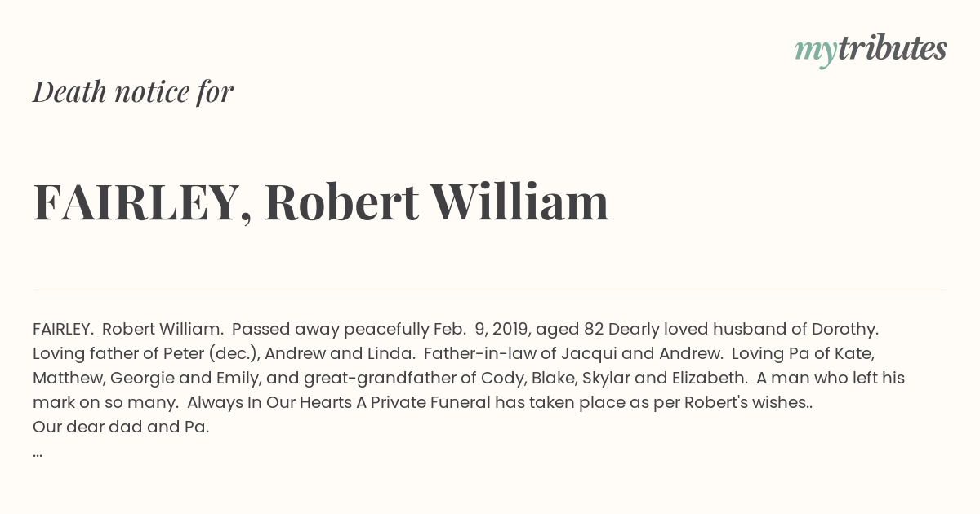
Task: Click the word 'Robert' in the large title
Action: point(341,202)
